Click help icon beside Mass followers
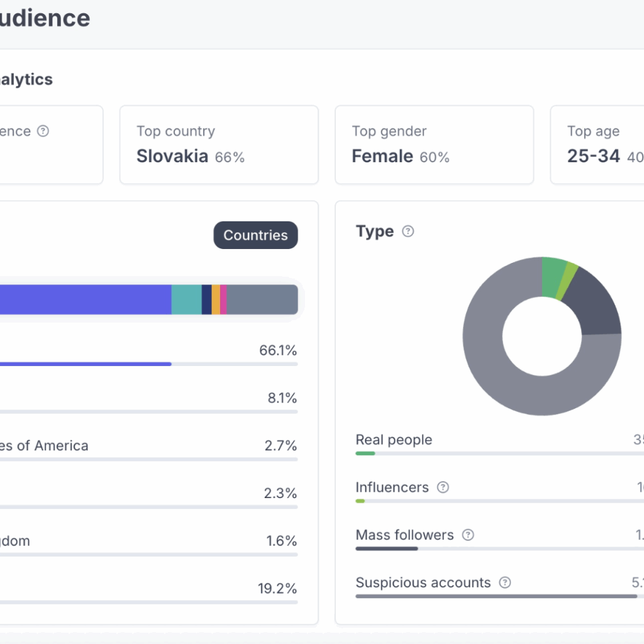Screen dimensions: 644x644 point(468,535)
